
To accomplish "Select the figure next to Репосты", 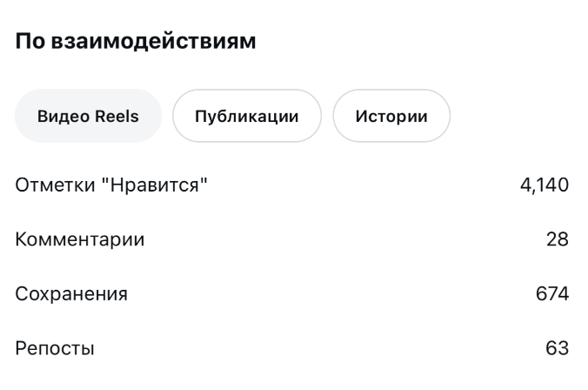I will [x=557, y=349].
